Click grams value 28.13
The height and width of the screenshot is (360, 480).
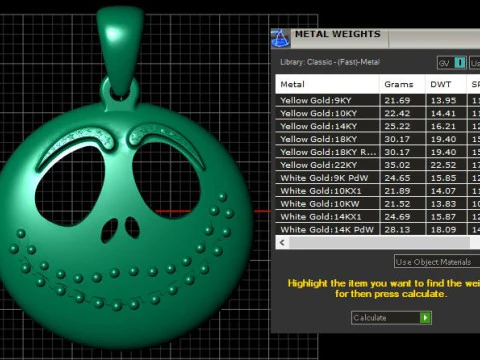[397, 230]
